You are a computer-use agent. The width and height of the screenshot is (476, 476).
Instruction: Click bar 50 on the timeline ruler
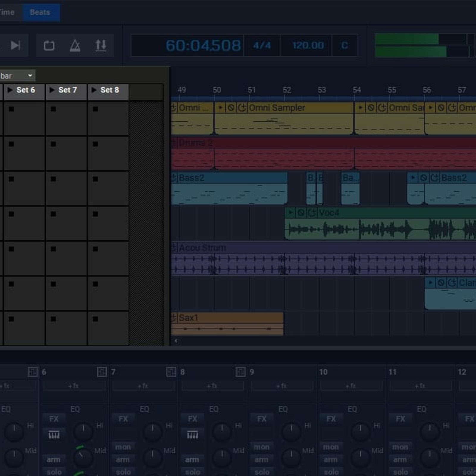(217, 90)
